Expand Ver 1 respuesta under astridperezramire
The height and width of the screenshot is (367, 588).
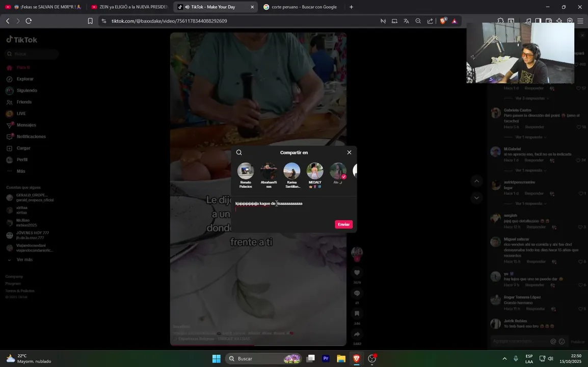[x=530, y=203]
